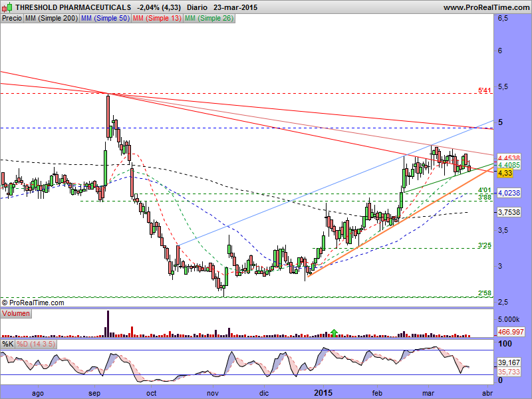Click the 2'58 support level label

point(485,293)
